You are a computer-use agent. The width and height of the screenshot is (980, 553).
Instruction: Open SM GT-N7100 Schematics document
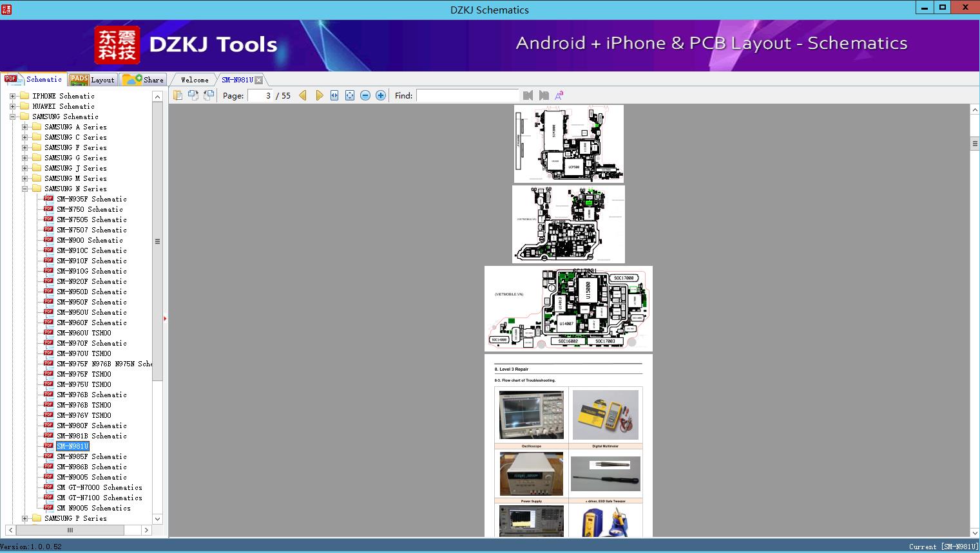(99, 498)
